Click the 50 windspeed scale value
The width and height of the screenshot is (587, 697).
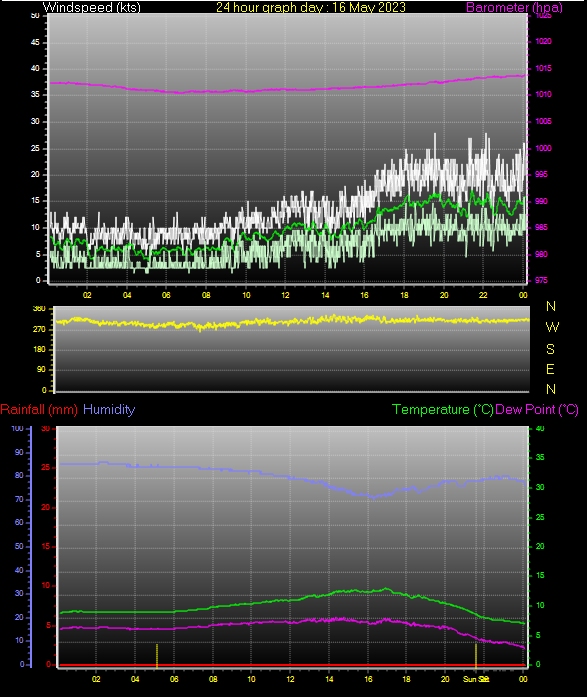click(x=35, y=16)
